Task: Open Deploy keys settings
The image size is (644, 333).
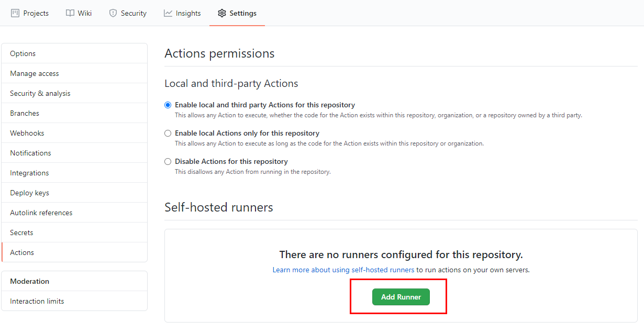Action: click(x=74, y=193)
